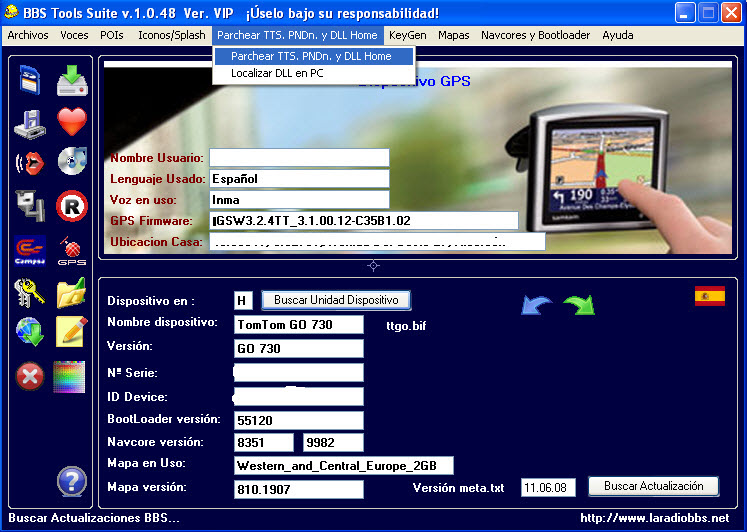Viewport: 747px width, 532px height.
Task: Open the laradiobbs.net link
Action: click(x=655, y=518)
